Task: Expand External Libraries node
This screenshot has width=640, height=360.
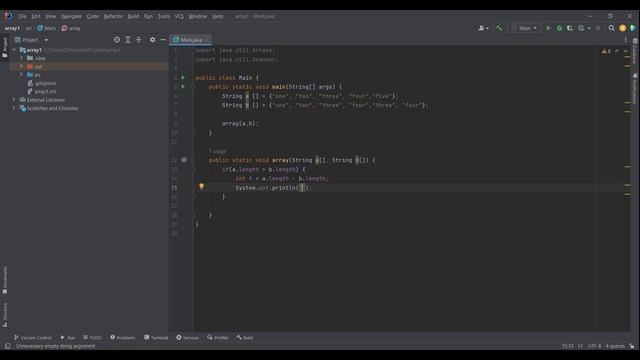Action: tap(14, 100)
